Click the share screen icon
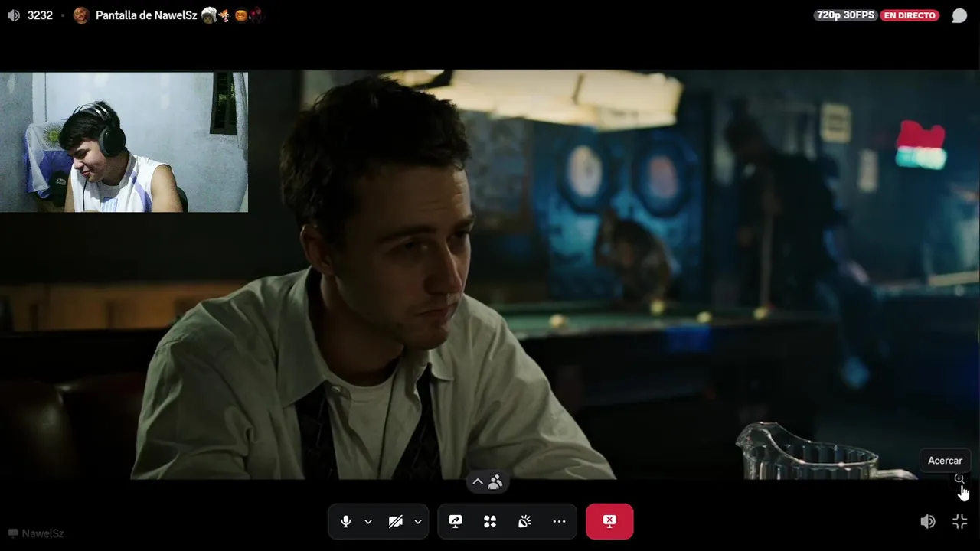Screen dimensions: 980x551 point(456,521)
